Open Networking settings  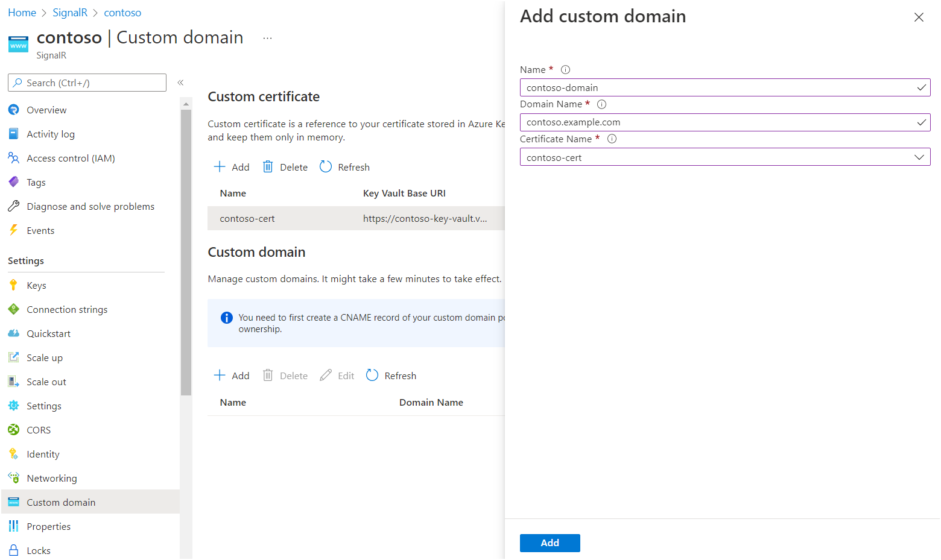click(x=51, y=477)
